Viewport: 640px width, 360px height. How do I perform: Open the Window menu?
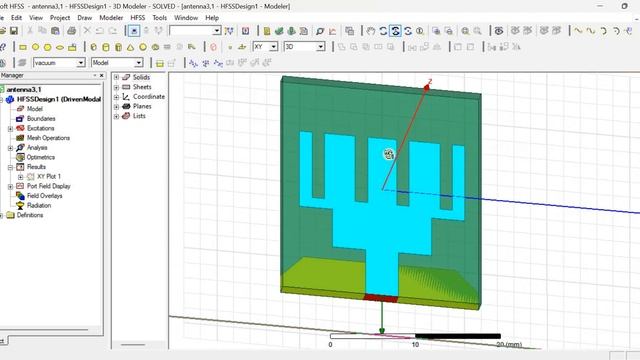point(186,18)
